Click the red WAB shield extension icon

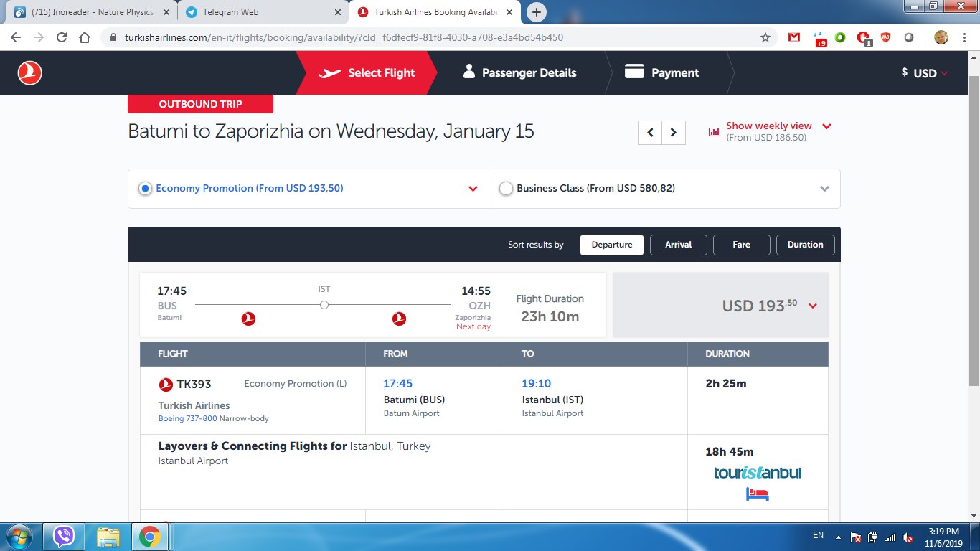tap(886, 37)
